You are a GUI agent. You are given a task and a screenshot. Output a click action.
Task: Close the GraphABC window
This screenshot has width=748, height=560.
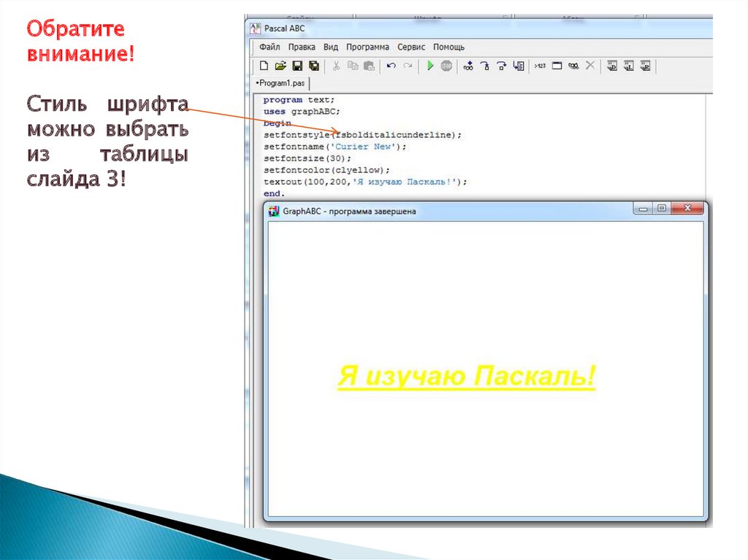tap(687, 209)
